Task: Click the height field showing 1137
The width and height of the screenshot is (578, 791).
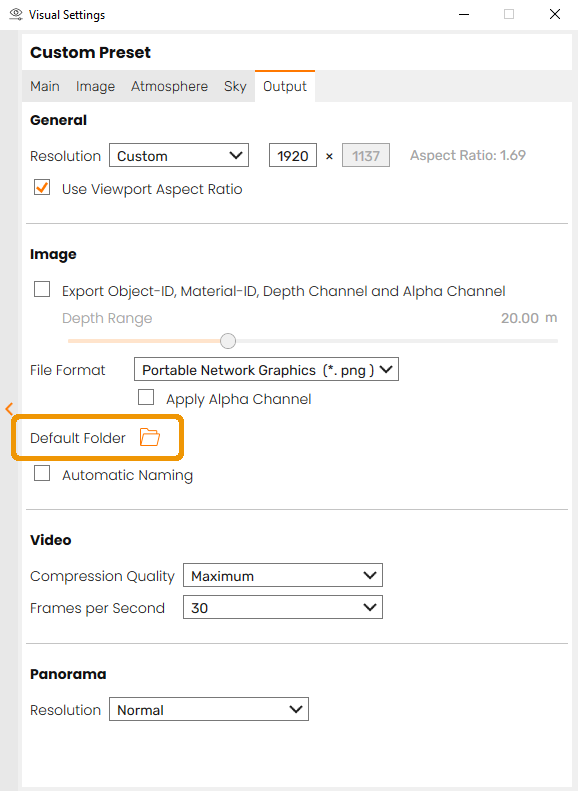Action: point(366,155)
